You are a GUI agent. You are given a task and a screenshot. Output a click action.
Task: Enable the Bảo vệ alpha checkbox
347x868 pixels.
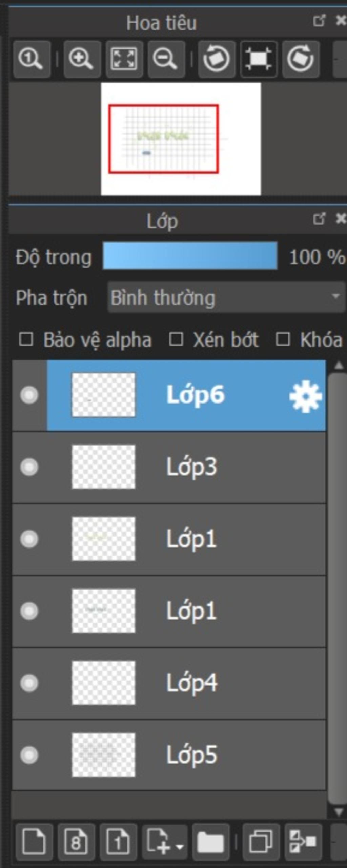[x=26, y=339]
